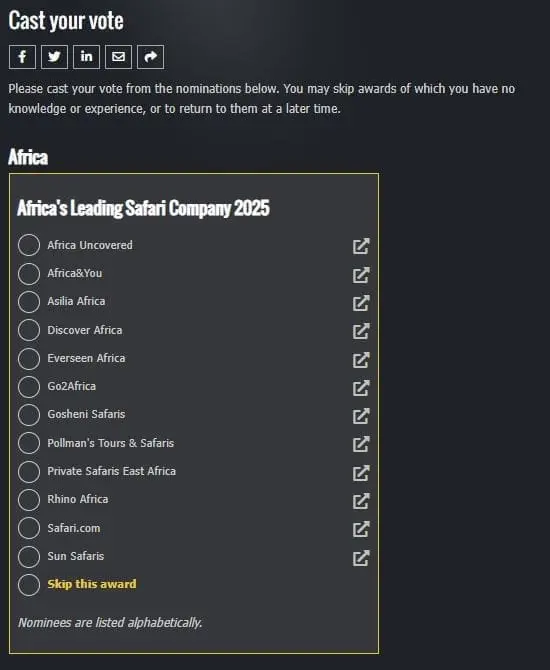Share on LinkedIn
The width and height of the screenshot is (550, 670).
(x=86, y=57)
